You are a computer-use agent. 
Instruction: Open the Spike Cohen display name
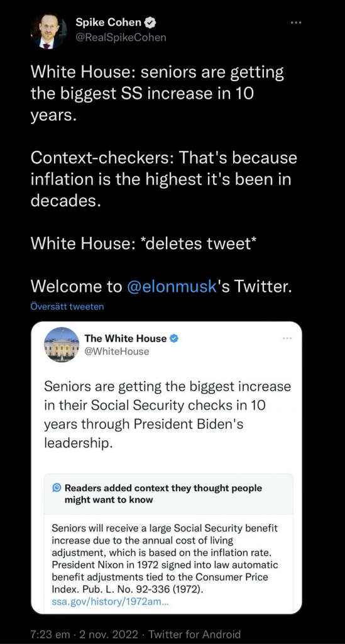(108, 23)
